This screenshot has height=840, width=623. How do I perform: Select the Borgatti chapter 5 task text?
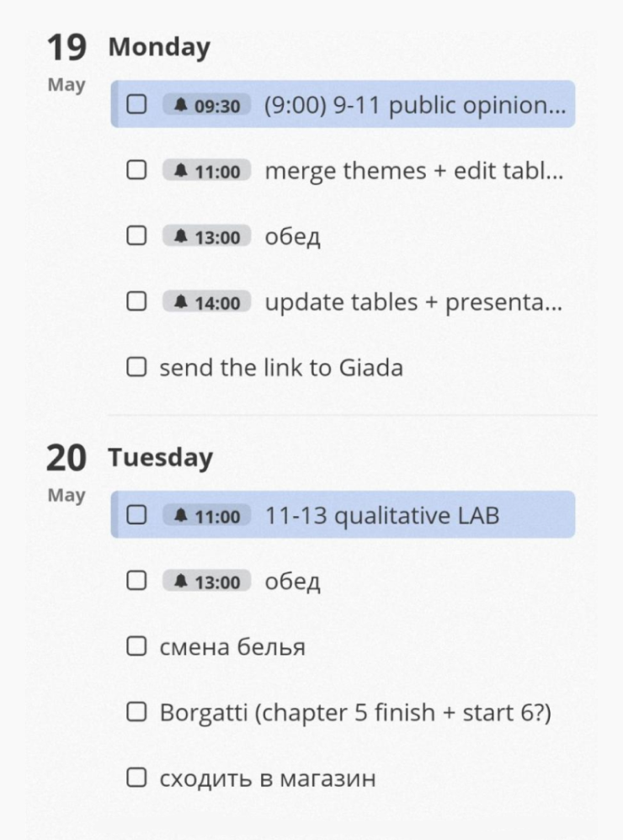pyautogui.click(x=355, y=713)
